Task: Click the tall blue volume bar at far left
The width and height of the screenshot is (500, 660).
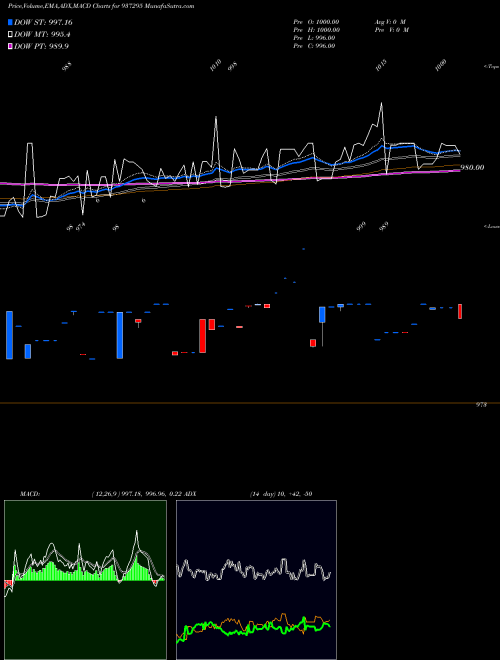Action: coord(9,335)
